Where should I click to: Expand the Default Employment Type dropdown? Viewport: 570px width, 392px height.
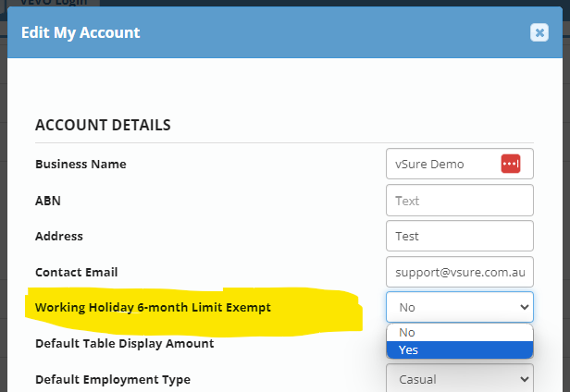459,379
